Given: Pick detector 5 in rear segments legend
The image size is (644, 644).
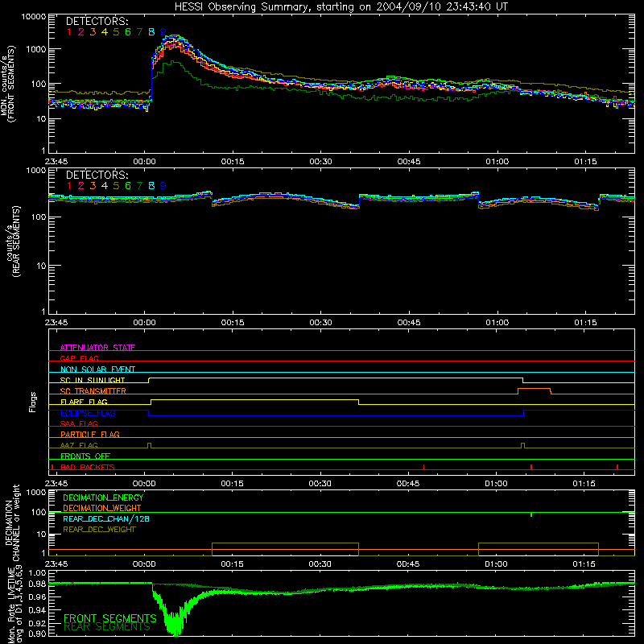Looking at the screenshot, I should coord(116,186).
